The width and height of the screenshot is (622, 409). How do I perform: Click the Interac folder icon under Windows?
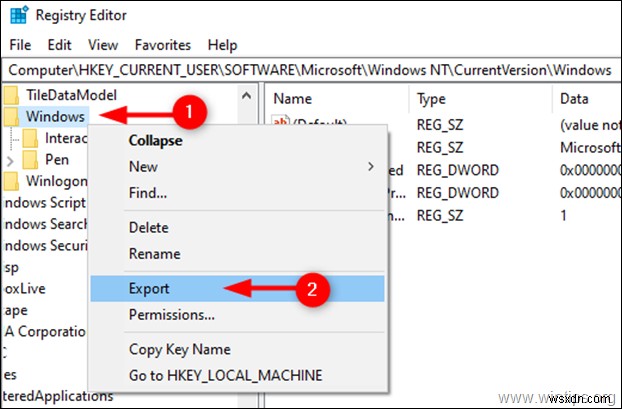tap(30, 138)
